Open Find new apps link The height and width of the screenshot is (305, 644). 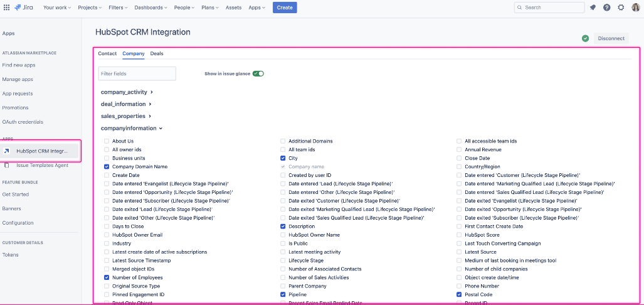click(x=19, y=65)
